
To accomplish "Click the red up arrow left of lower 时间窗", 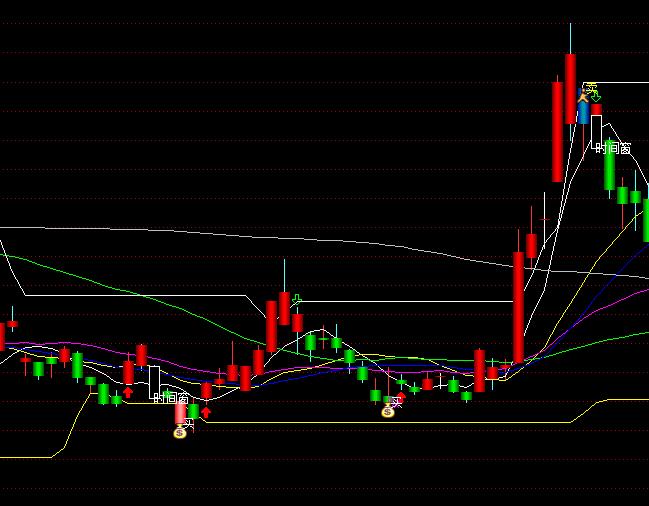I will 128,392.
